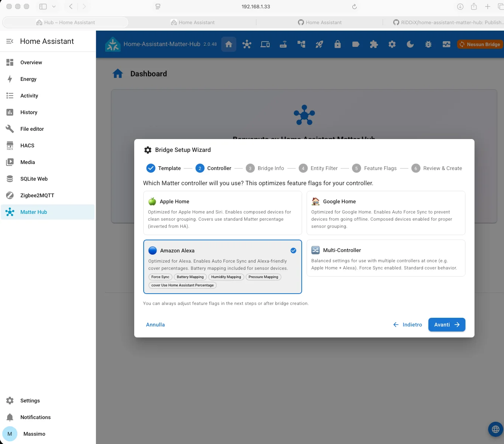Click the Nessun Bridge status button
Viewport: 504px width, 444px height.
click(480, 44)
